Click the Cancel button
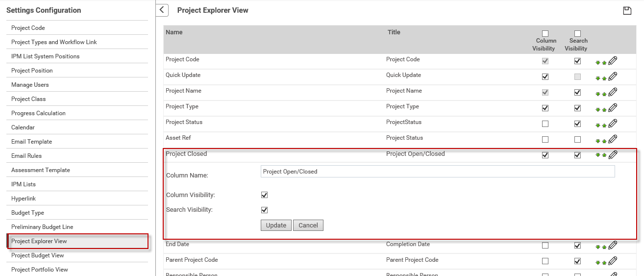 [308, 226]
